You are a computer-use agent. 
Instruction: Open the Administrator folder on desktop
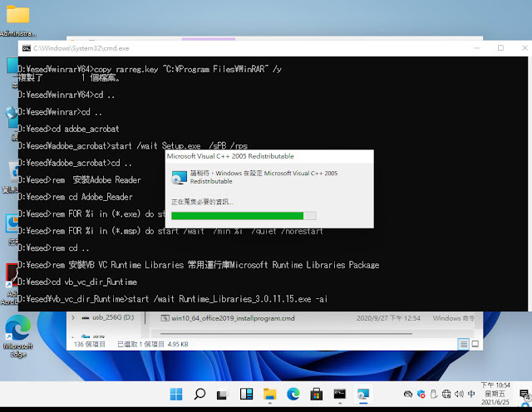point(18,20)
